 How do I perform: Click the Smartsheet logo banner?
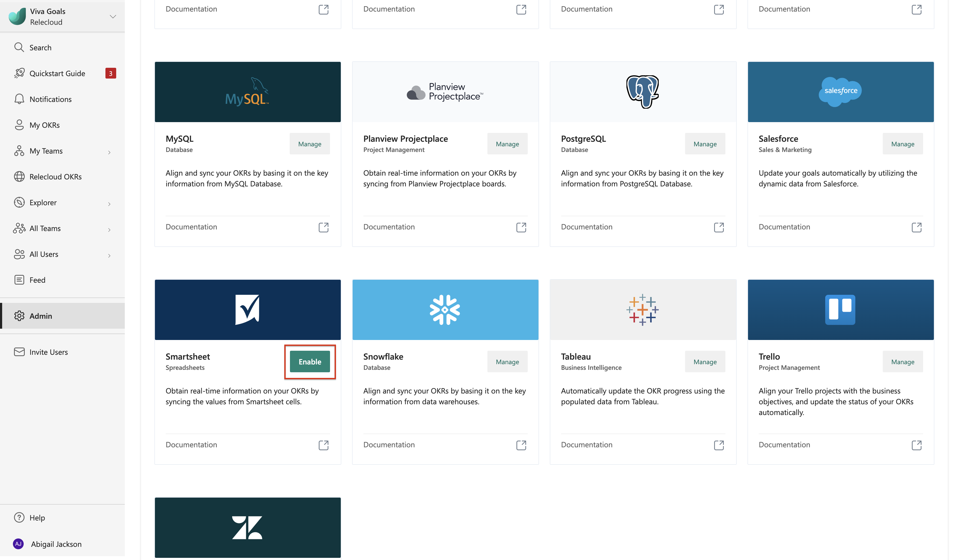coord(248,310)
